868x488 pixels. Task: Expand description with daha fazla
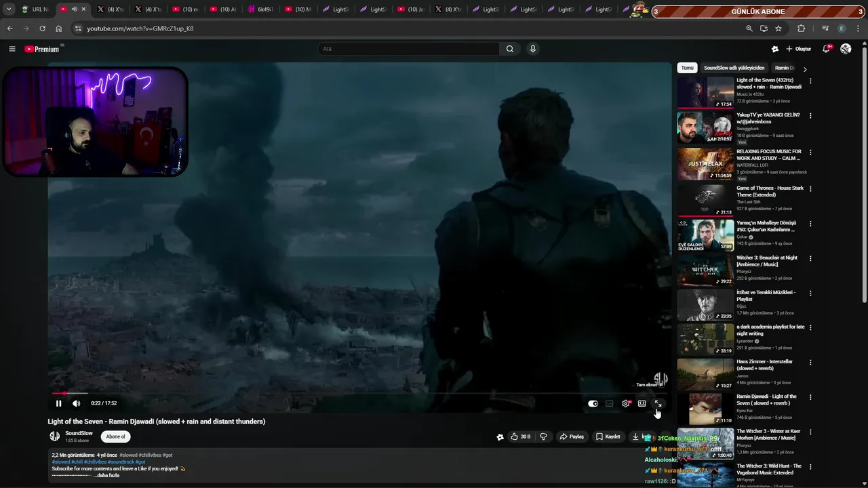click(x=108, y=475)
